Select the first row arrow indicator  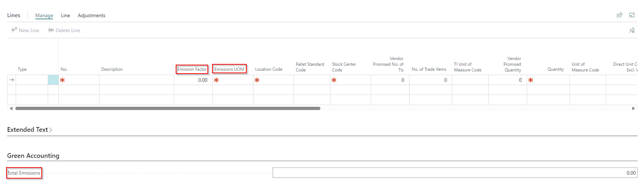[x=12, y=80]
